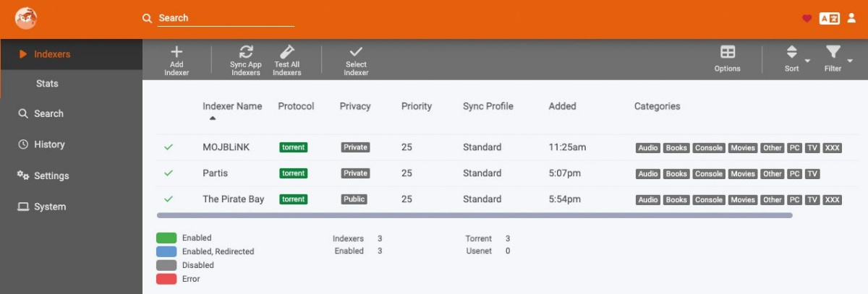The height and width of the screenshot is (294, 868).
Task: Sort by Indexer Name column header
Action: [232, 106]
